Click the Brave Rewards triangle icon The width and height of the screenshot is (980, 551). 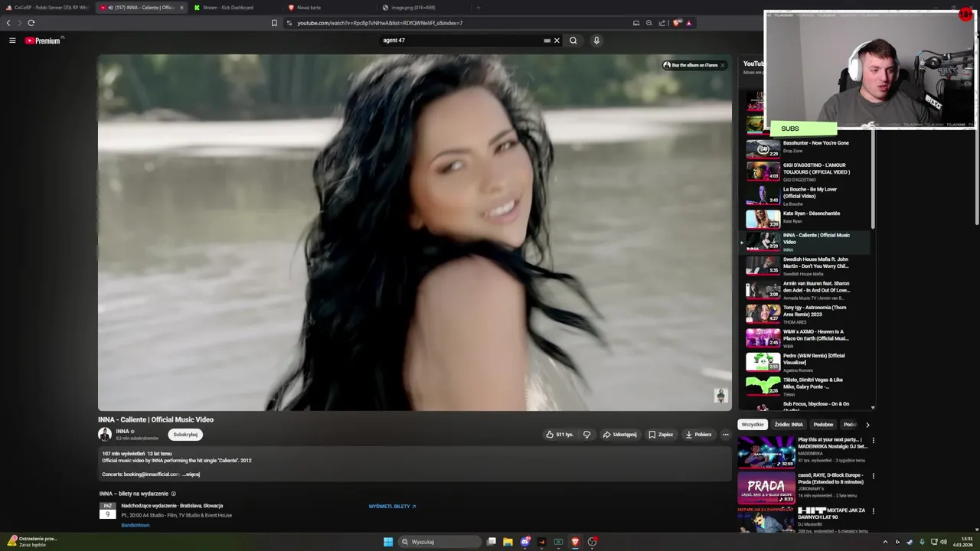point(688,23)
